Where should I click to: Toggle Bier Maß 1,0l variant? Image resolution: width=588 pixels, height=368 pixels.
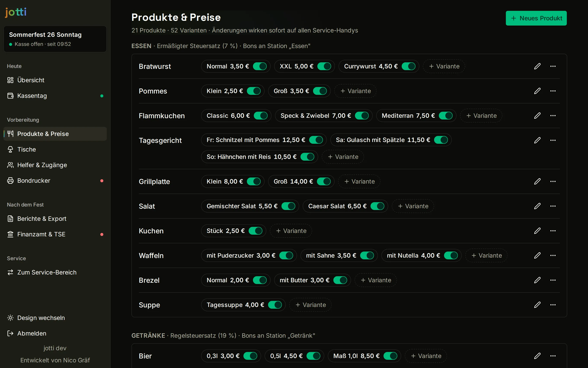(x=390, y=356)
